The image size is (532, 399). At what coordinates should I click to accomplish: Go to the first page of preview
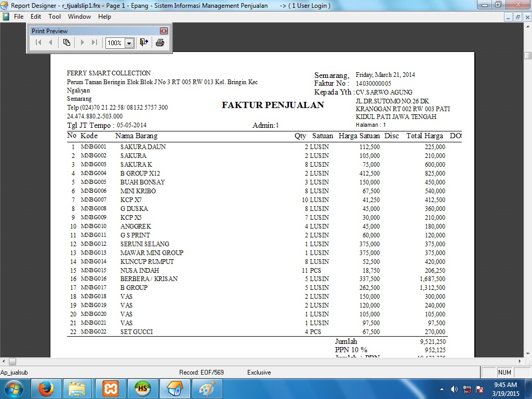point(38,43)
